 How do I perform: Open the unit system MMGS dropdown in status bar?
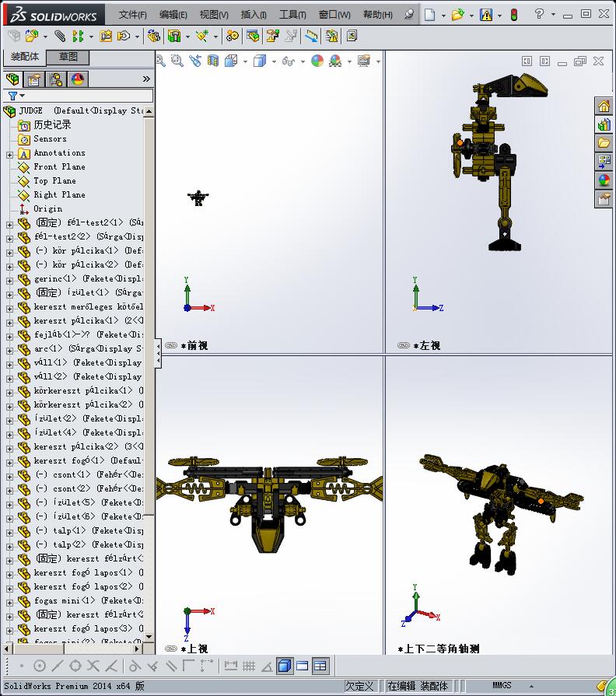coord(531,686)
